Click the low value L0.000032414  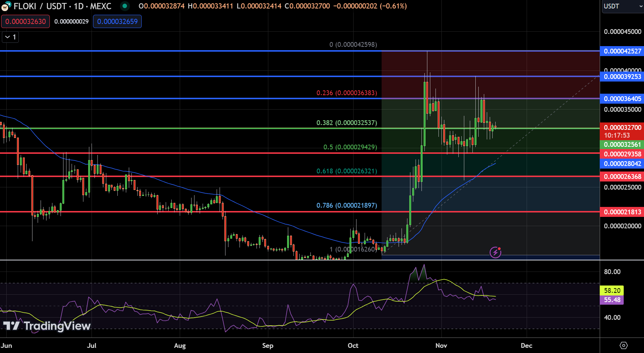point(259,6)
